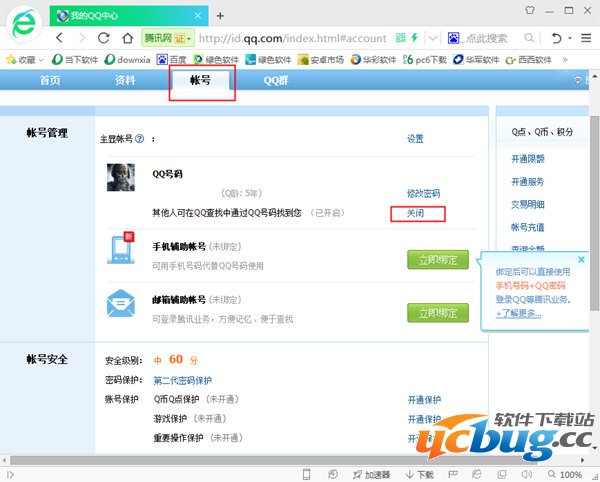Screen dimensions: 600x482
Task: Open 安卓市场 bookmark
Action: tap(321, 60)
